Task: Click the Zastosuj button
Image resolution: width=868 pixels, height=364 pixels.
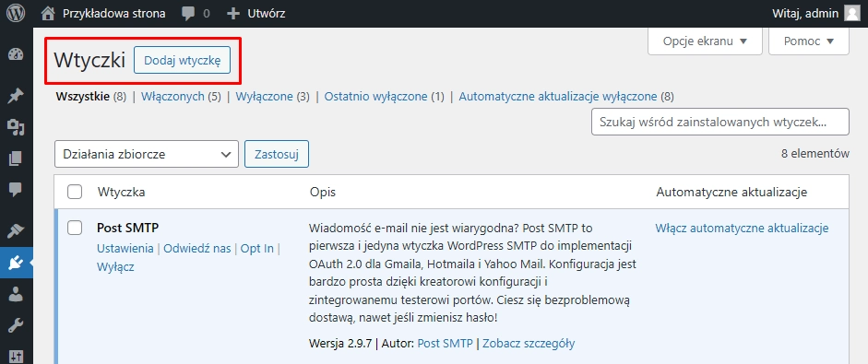Action: point(276,154)
